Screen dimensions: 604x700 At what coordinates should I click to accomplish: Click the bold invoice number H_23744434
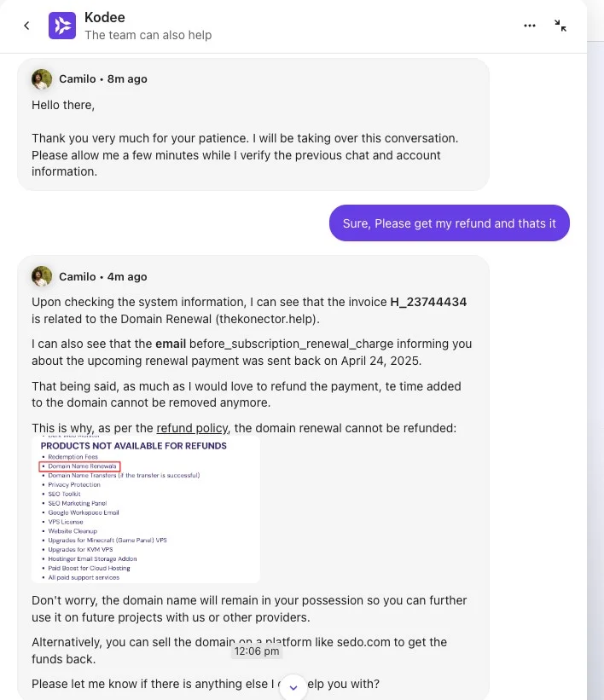point(428,302)
